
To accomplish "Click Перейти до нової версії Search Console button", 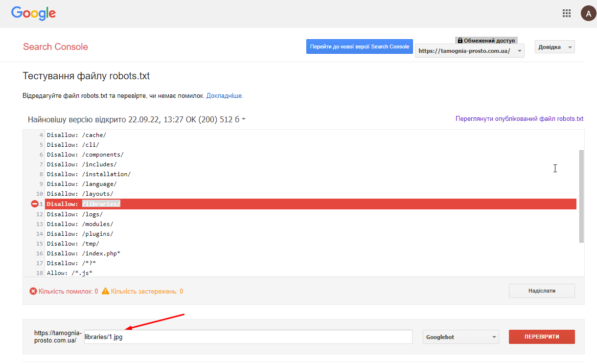I will 360,46.
